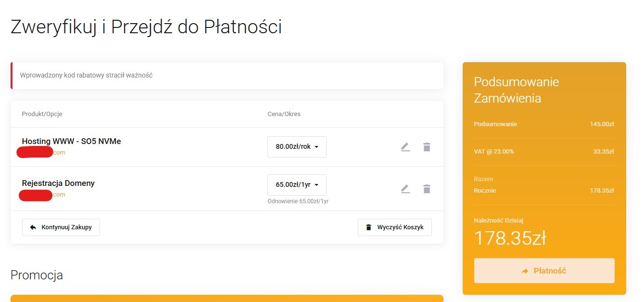Remove Rejestracja Domeny with trash icon
The image size is (644, 302).
427,189
